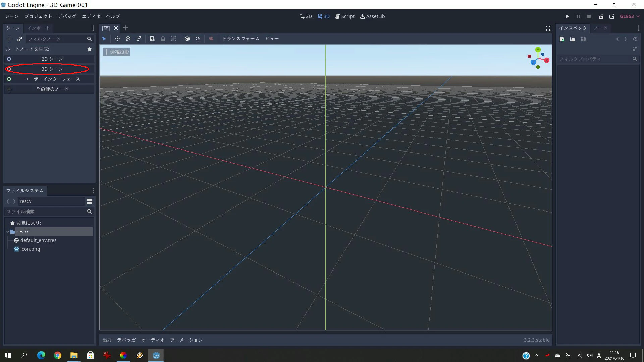Click the pause scene button
This screenshot has width=644, height=362.
(x=578, y=16)
